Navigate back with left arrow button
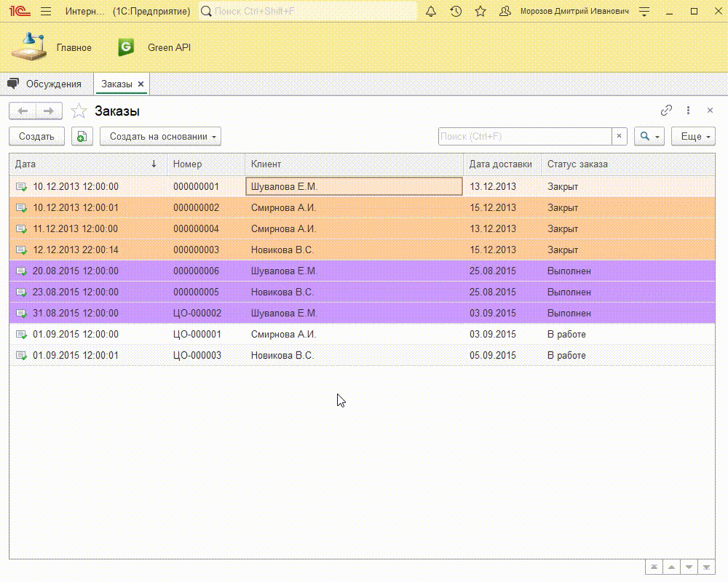This screenshot has height=582, width=728. [23, 111]
